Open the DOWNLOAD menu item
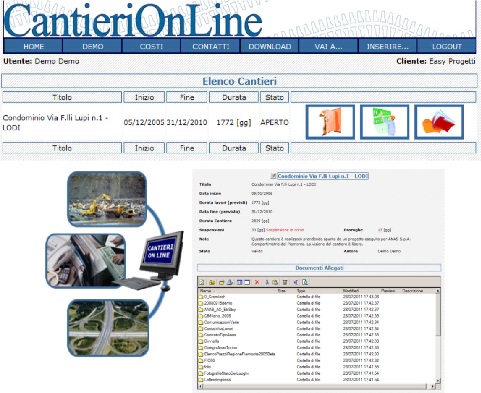The image size is (481, 393). (270, 46)
